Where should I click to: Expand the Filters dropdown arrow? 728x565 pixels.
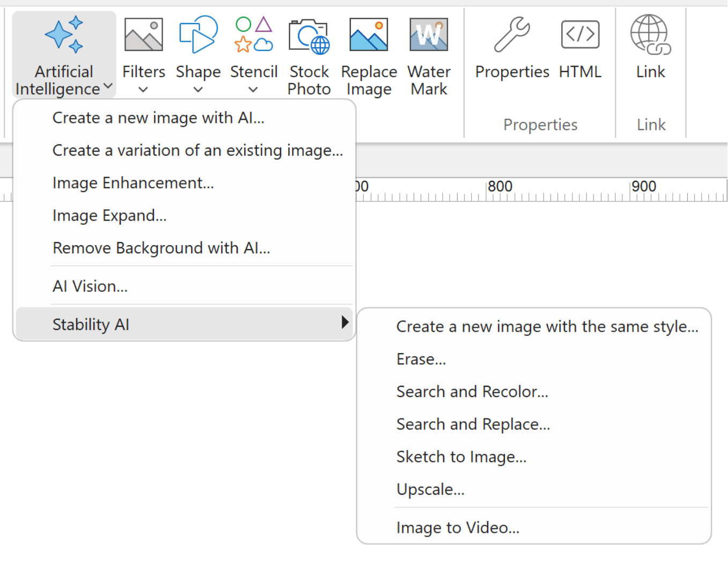143,90
